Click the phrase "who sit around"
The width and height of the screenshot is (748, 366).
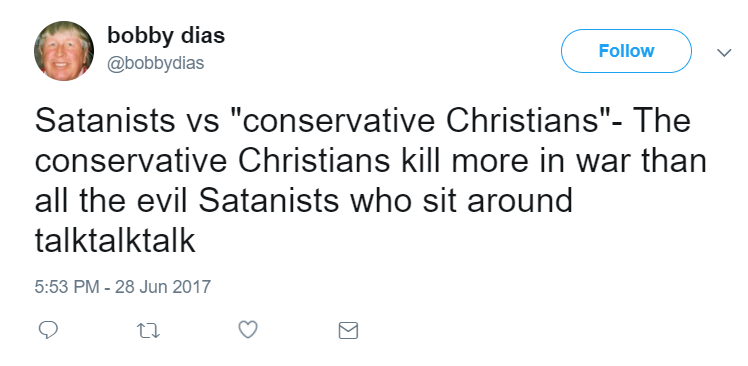[461, 200]
